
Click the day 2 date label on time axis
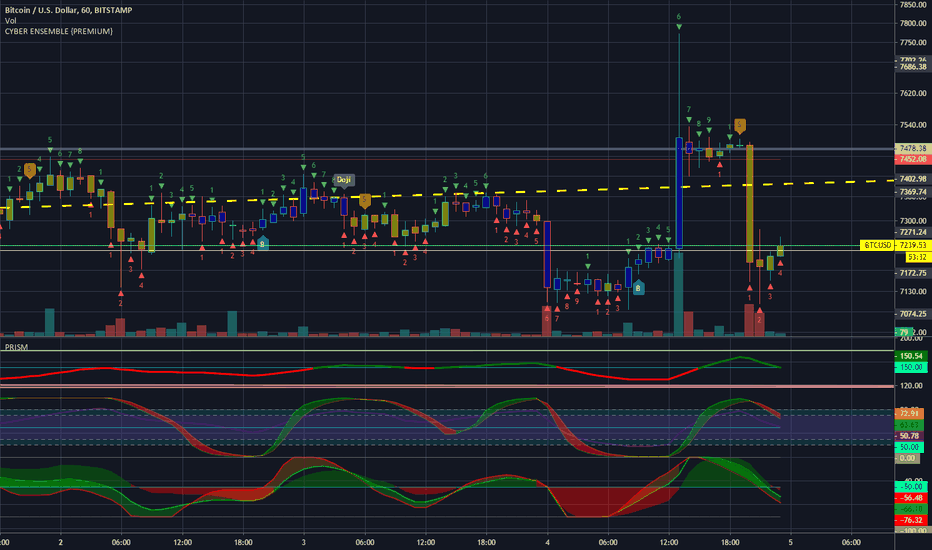(61, 542)
